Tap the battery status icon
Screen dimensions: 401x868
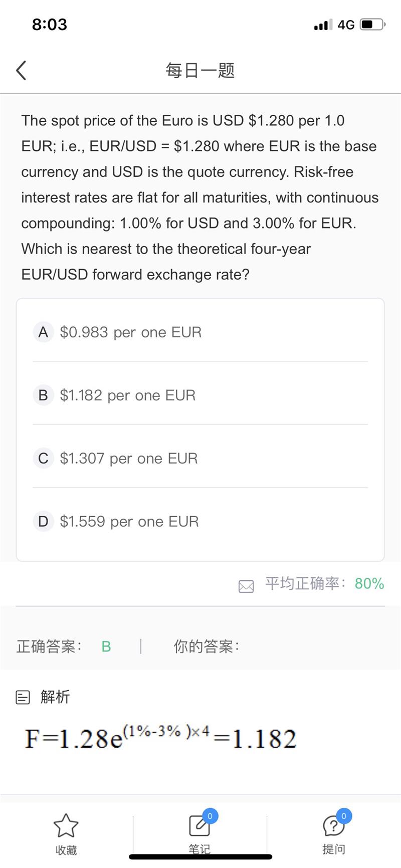pos(372,25)
